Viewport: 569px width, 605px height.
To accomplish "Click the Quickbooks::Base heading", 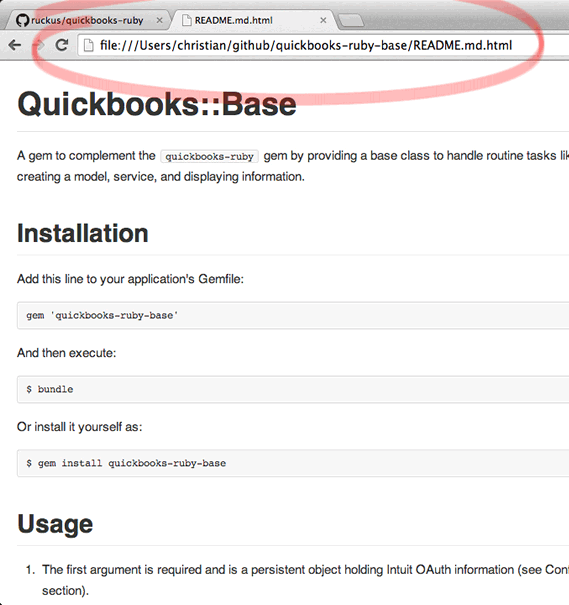I will pos(157,104).
